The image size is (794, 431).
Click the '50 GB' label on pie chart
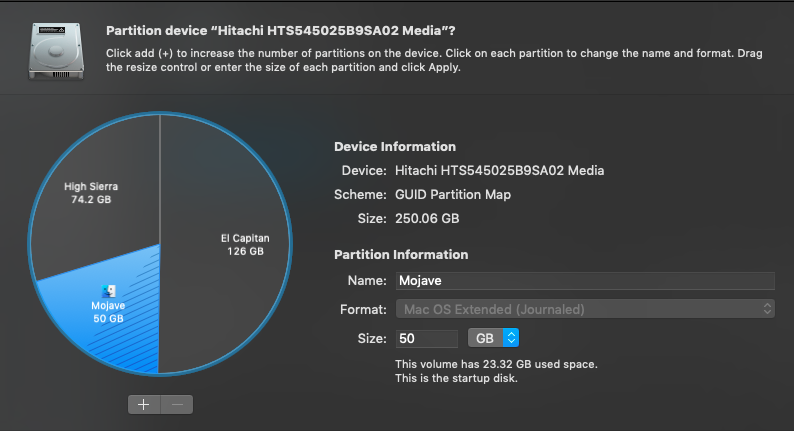[x=108, y=319]
